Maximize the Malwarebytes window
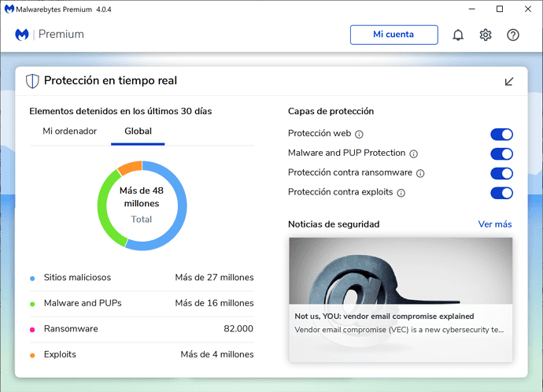 (500, 9)
